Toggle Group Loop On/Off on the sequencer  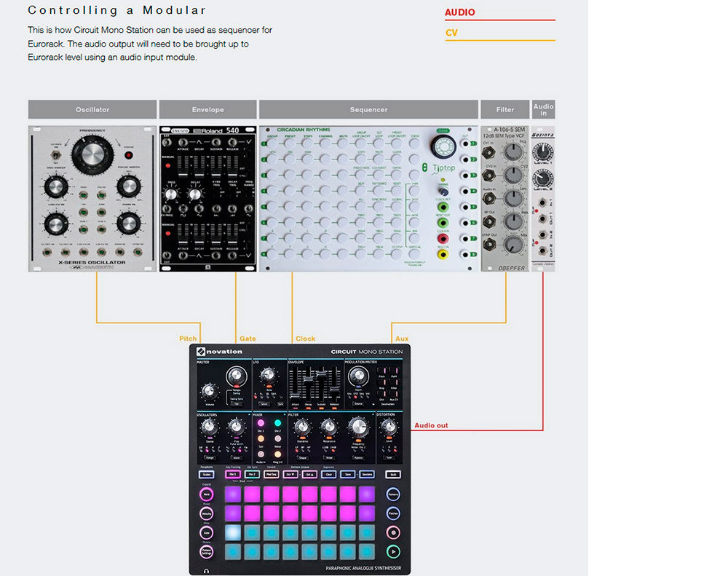[x=362, y=143]
